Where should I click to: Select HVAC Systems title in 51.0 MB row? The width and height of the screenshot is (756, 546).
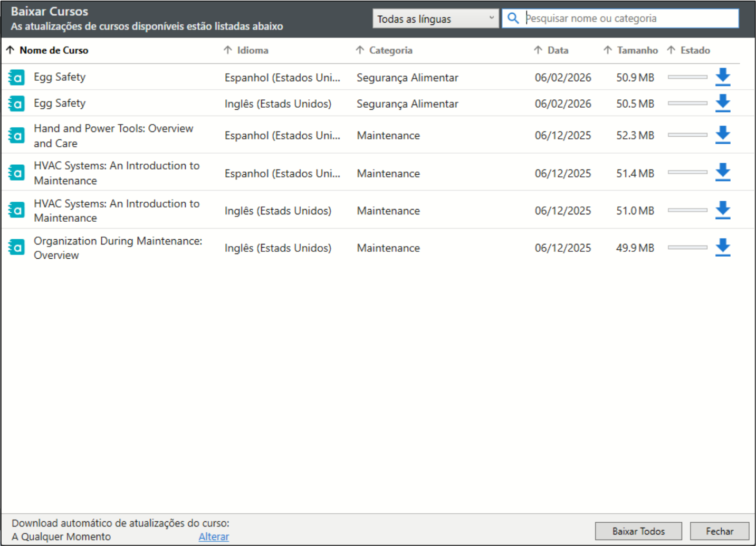point(117,211)
